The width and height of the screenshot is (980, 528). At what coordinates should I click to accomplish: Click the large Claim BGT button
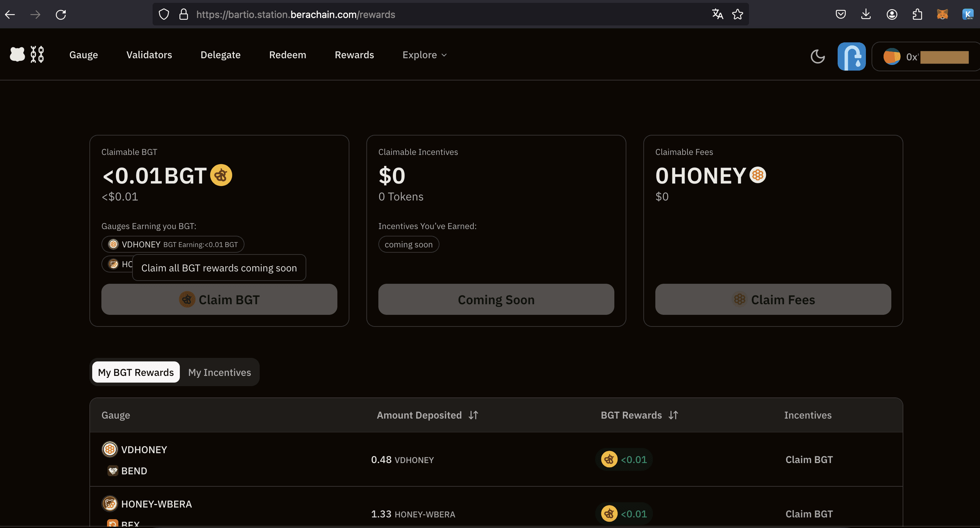[x=219, y=300]
